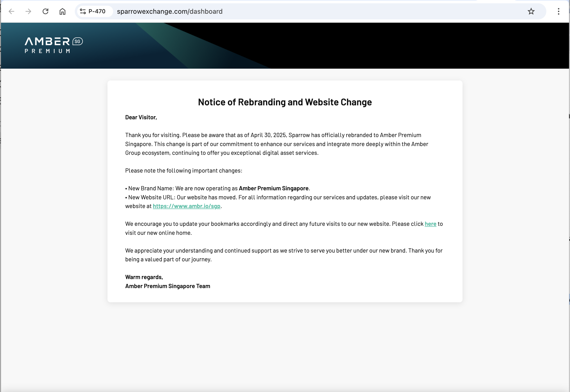Bookmark page with star icon
This screenshot has width=570, height=392.
coord(531,11)
